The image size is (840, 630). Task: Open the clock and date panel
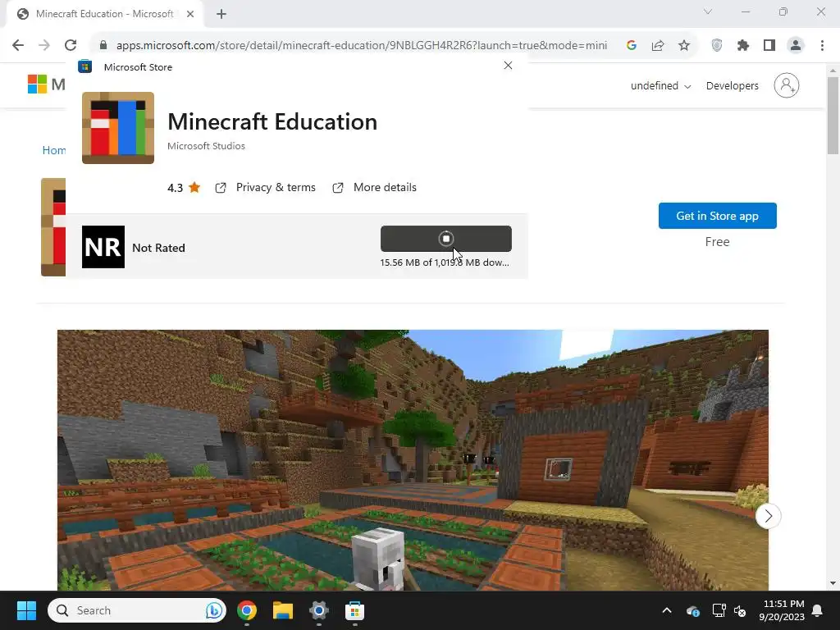click(782, 610)
